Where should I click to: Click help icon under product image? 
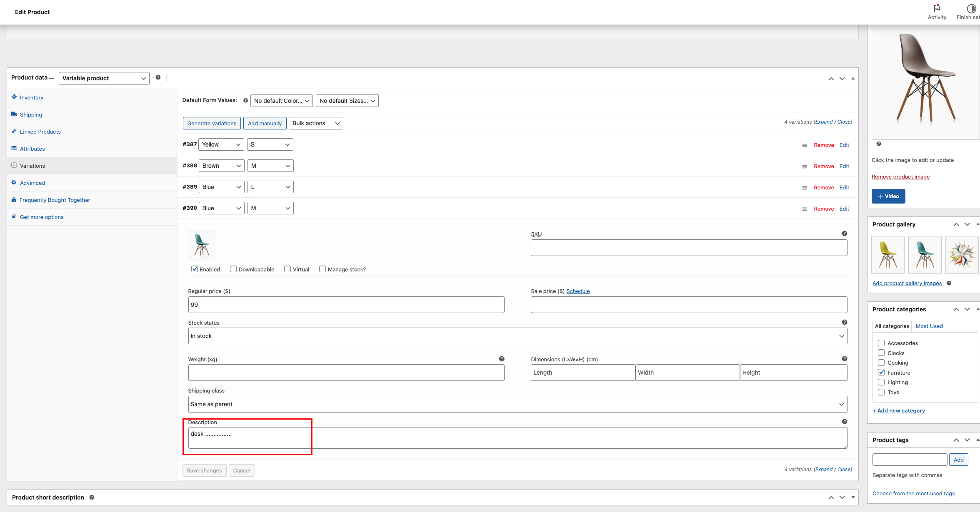pos(879,144)
